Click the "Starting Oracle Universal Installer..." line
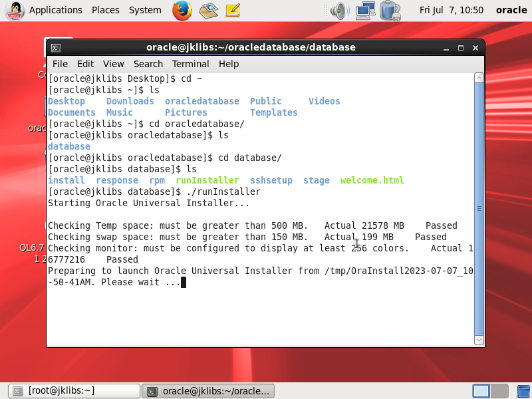532x399 pixels. pos(148,203)
